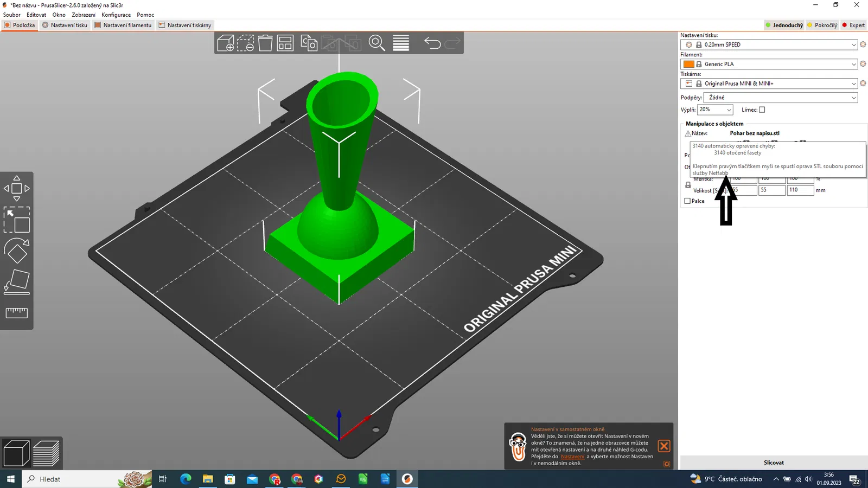Click the orange filament color swatch
The image size is (868, 488).
[689, 64]
